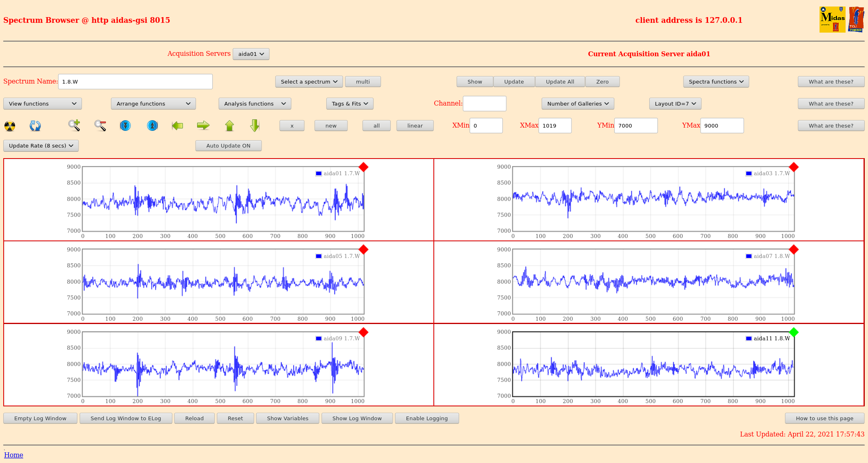Follow the Home link

pyautogui.click(x=13, y=455)
